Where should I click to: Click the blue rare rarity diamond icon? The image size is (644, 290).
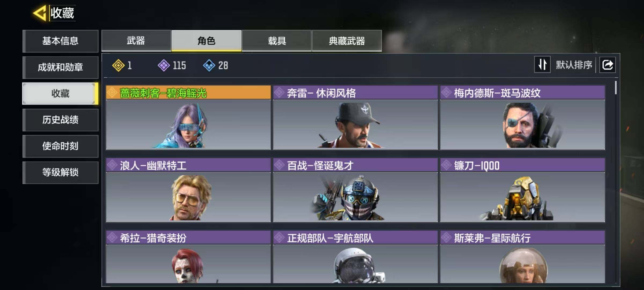pyautogui.click(x=209, y=65)
